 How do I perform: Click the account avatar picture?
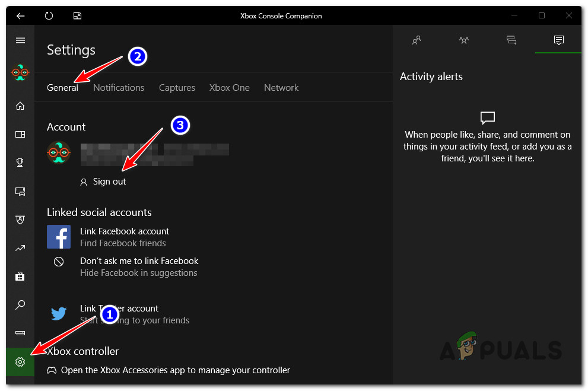pos(59,152)
